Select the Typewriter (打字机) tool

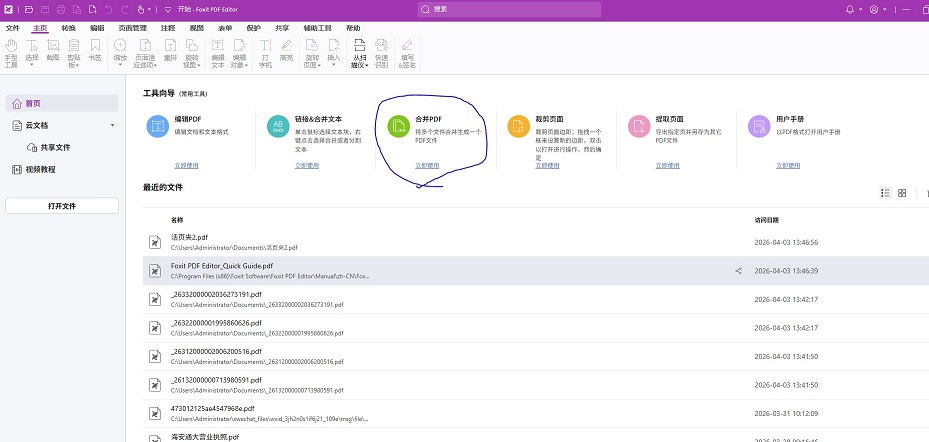(x=266, y=52)
